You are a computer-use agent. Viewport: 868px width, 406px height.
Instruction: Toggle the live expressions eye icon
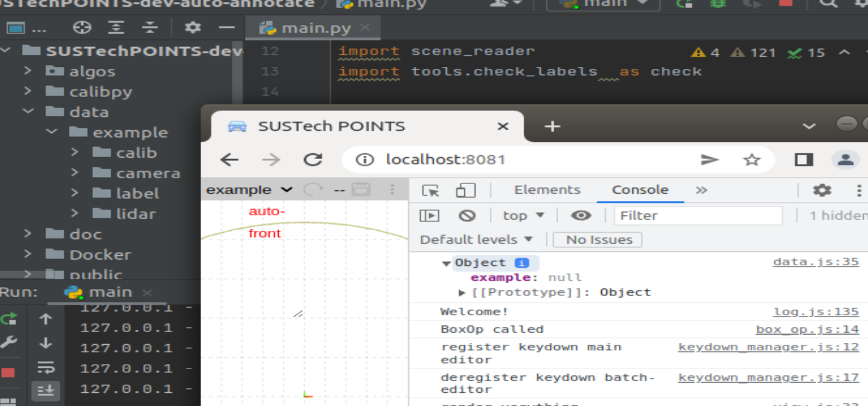pos(580,215)
